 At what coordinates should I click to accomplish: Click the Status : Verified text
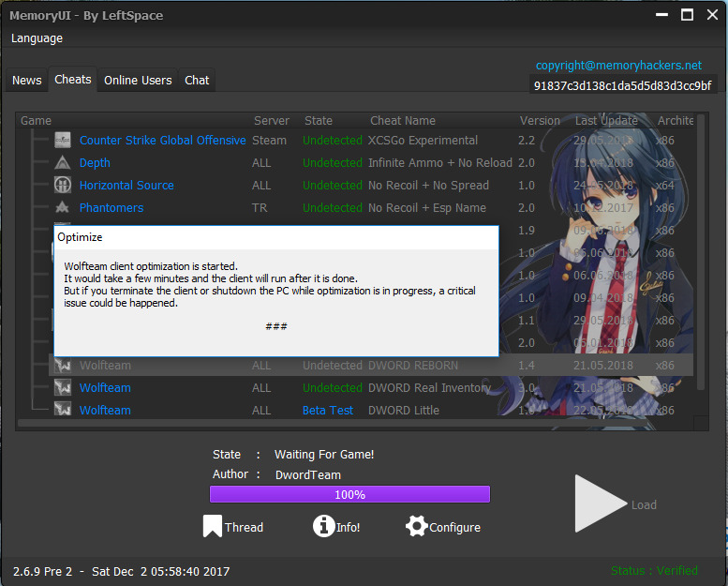coord(654,571)
